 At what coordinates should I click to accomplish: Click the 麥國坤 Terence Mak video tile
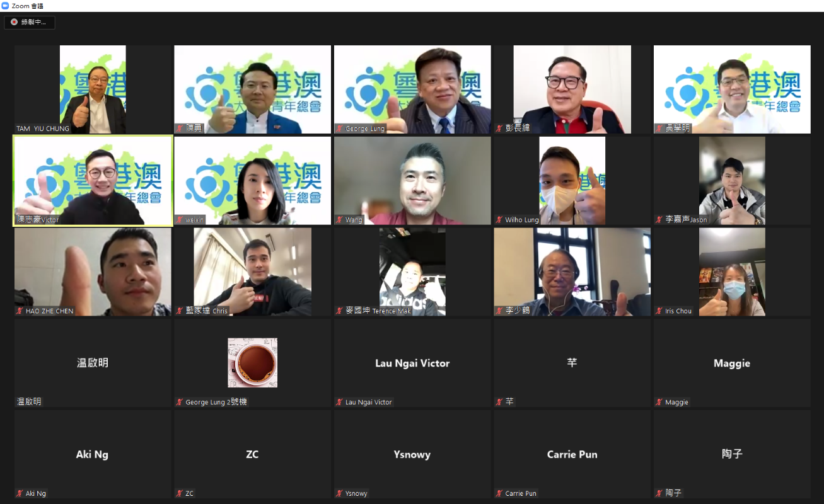click(x=412, y=272)
